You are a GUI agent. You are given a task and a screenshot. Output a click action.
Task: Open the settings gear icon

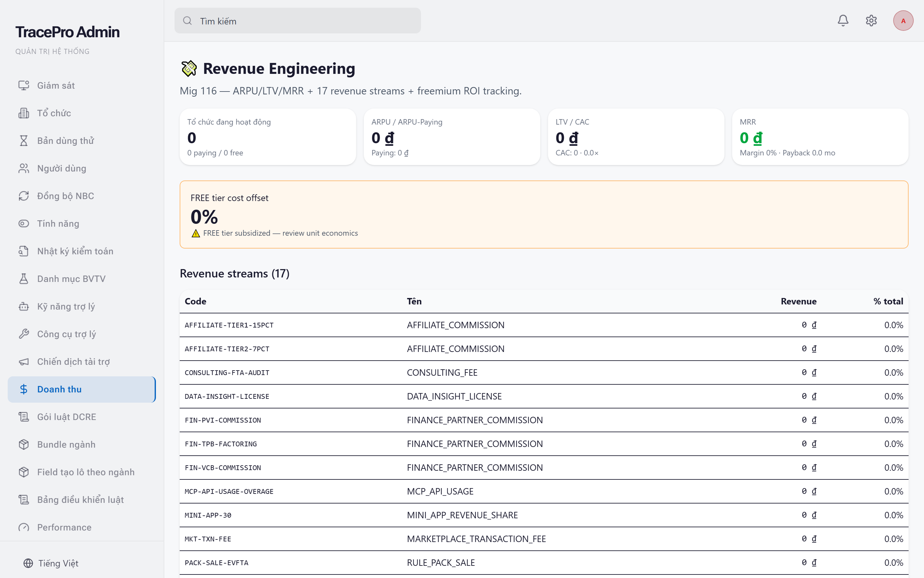871,21
